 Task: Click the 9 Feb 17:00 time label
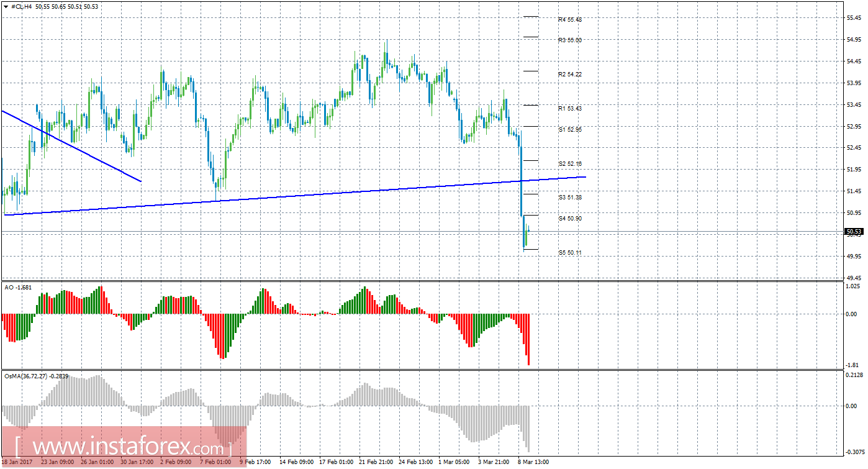coord(255,462)
